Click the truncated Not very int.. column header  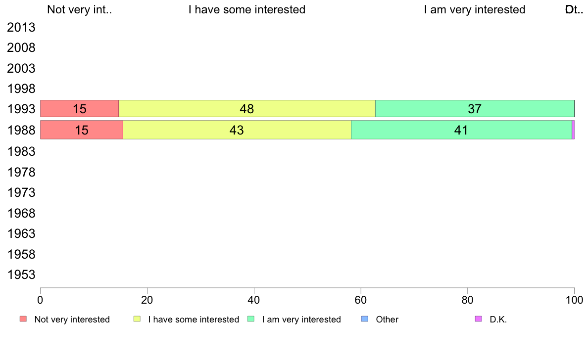tap(80, 9)
